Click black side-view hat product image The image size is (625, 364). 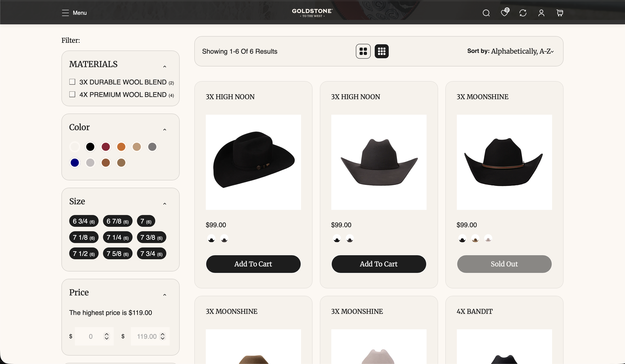pos(253,162)
